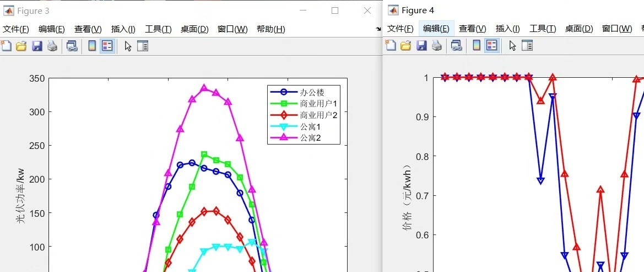The width and height of the screenshot is (644, 272).
Task: Toggle Edit Plot arrow in Figure 3 toolbar
Action: tap(128, 46)
